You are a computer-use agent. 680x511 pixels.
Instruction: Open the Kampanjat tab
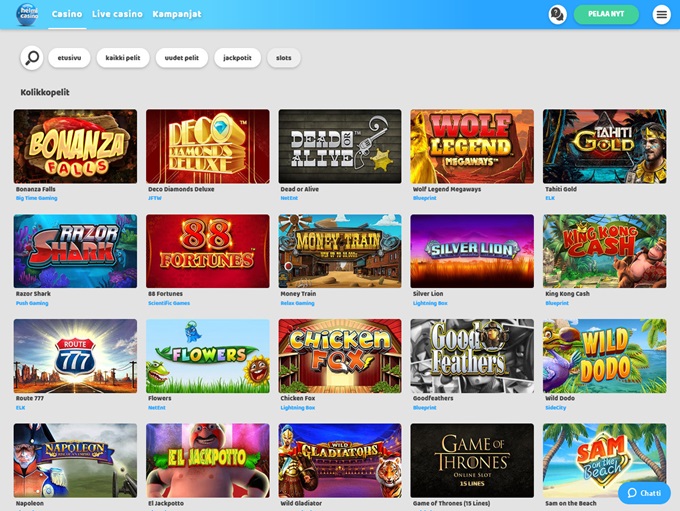pyautogui.click(x=177, y=14)
